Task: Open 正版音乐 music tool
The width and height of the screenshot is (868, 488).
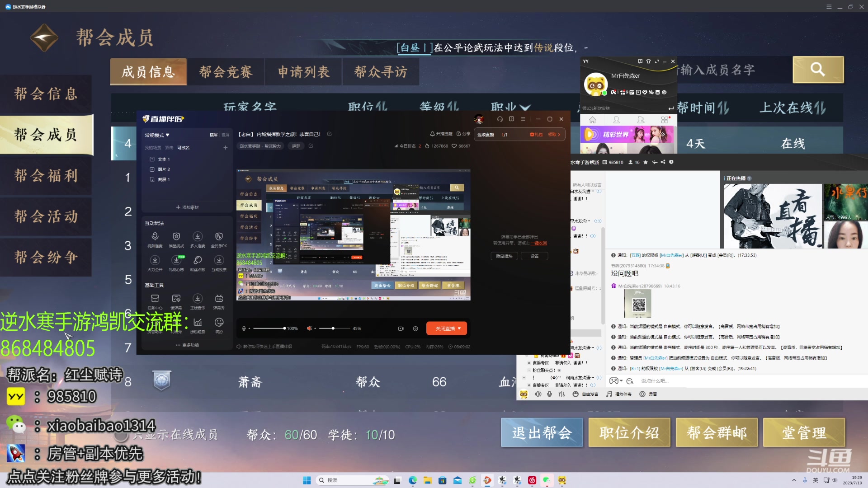Action: click(198, 302)
